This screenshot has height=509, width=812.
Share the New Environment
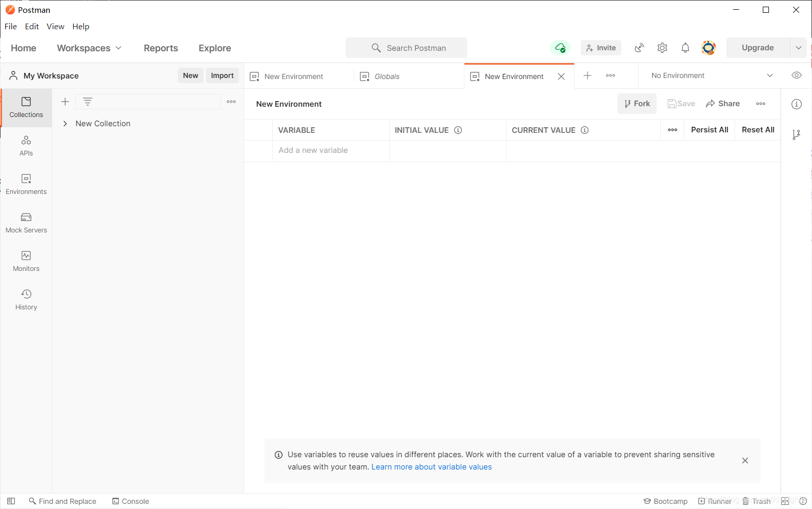pos(723,104)
